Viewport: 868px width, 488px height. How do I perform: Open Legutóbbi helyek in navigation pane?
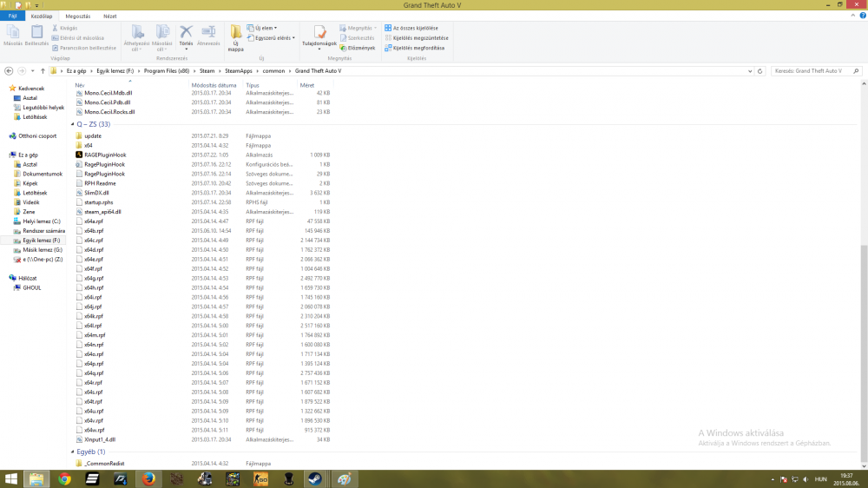point(43,108)
